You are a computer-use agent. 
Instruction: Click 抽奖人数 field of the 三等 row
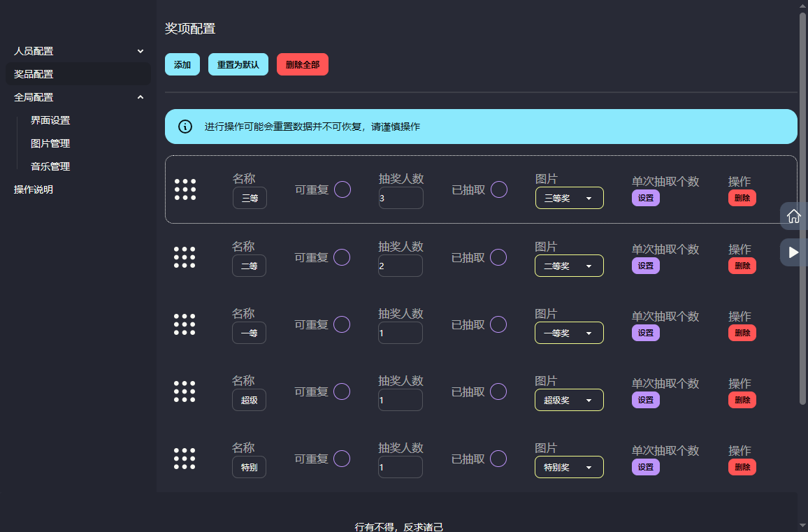(x=401, y=198)
